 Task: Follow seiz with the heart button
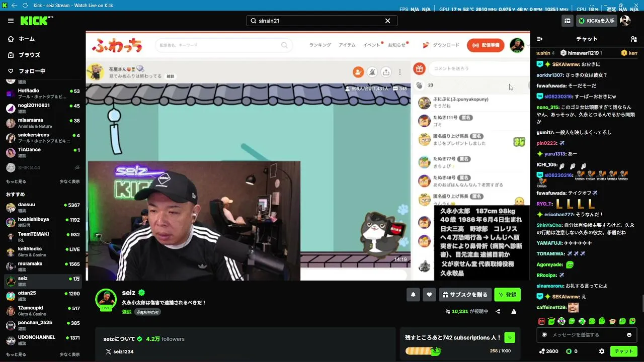click(x=429, y=295)
